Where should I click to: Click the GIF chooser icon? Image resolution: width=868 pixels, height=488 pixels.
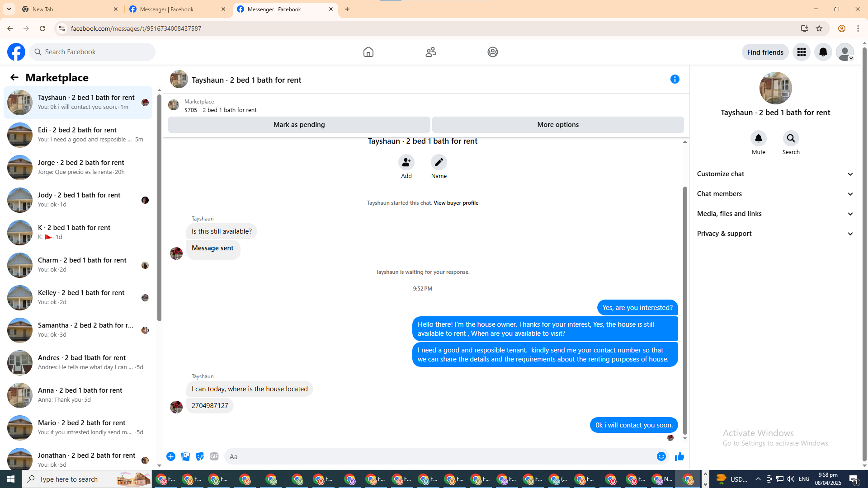214,456
